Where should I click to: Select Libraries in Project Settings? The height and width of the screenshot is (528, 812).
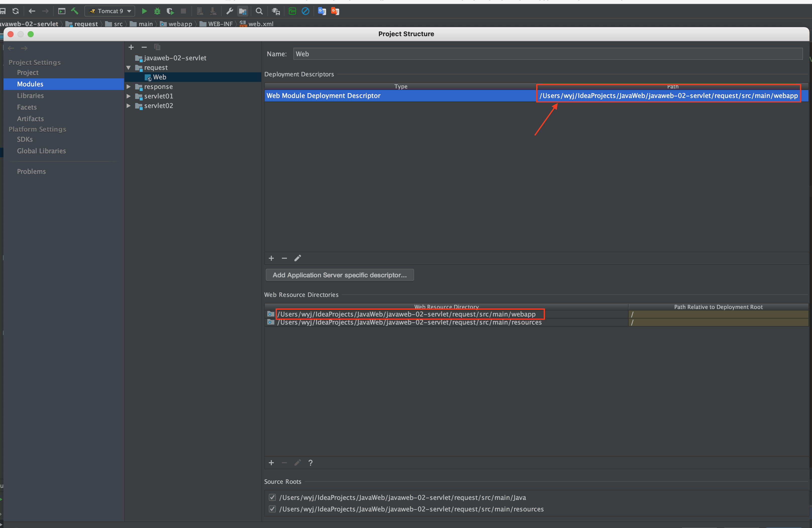[x=30, y=95]
